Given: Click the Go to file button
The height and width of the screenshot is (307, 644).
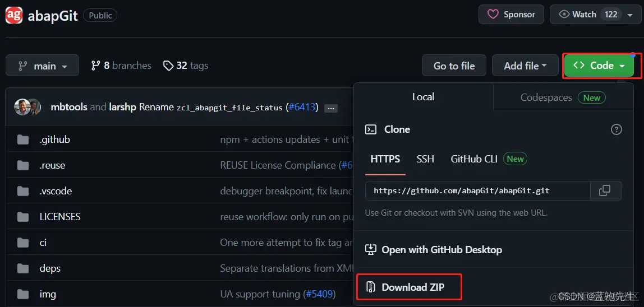Looking at the screenshot, I should 454,66.
